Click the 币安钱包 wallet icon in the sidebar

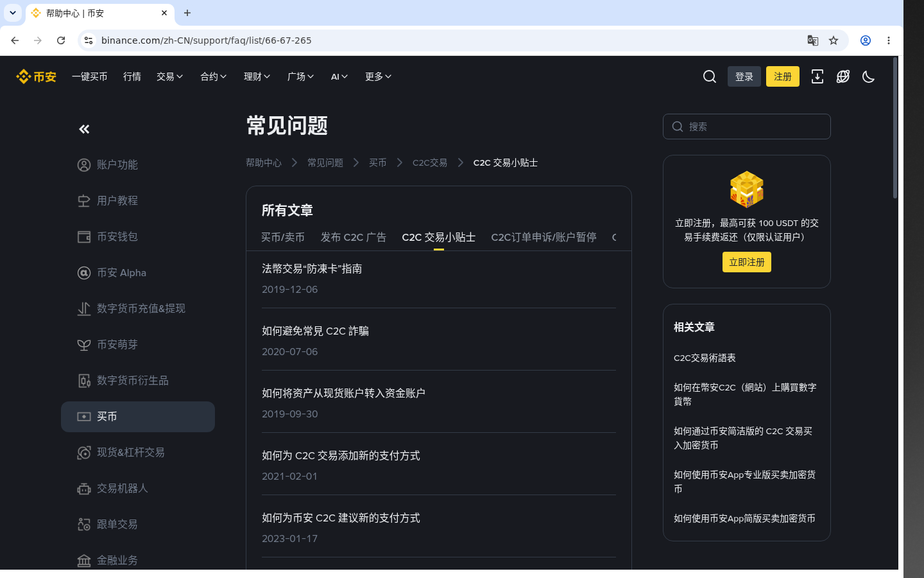click(x=84, y=237)
